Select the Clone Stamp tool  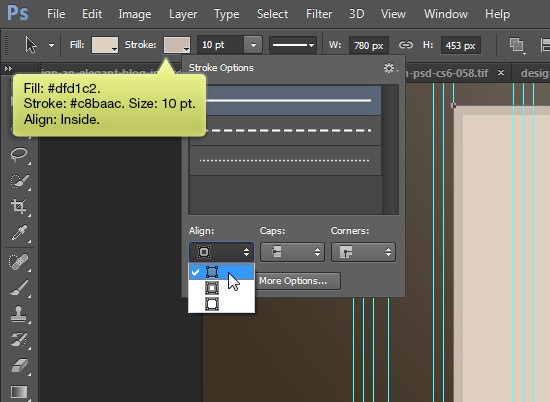(19, 314)
